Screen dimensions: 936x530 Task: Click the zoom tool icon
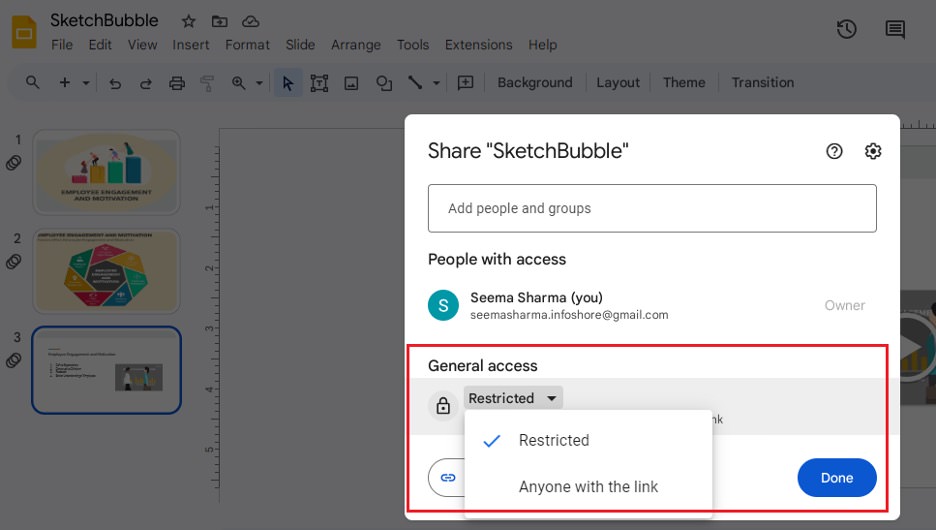pos(239,83)
